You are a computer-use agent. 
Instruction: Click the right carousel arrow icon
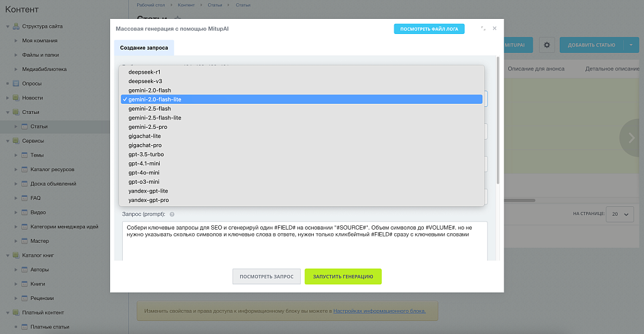coord(630,138)
